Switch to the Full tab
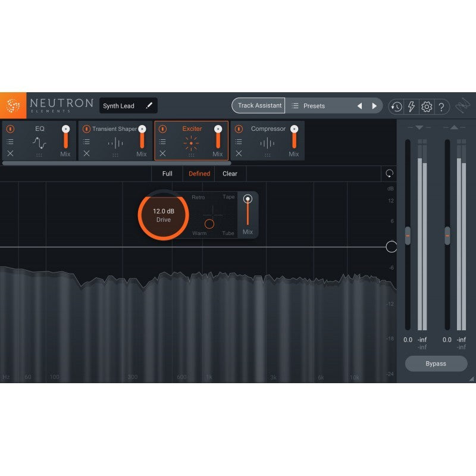 [x=167, y=174]
